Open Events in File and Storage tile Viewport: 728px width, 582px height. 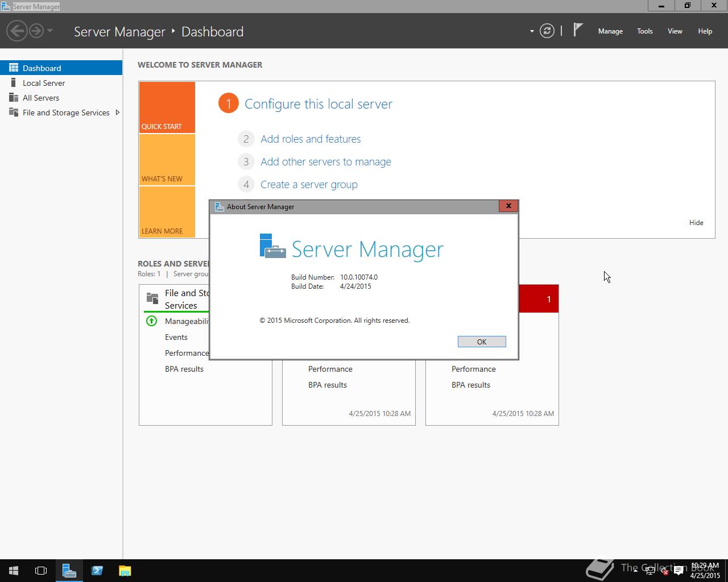[176, 337]
